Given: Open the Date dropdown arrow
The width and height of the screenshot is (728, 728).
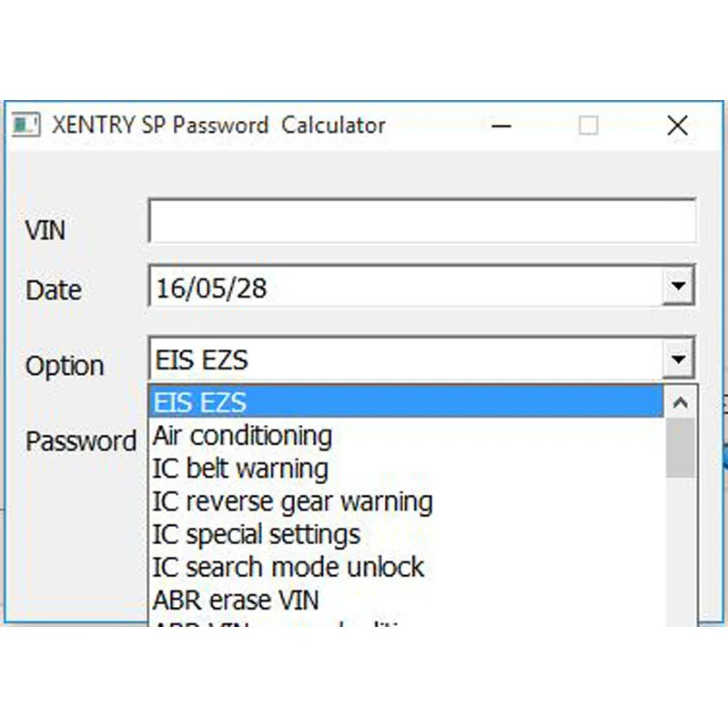Looking at the screenshot, I should tap(678, 286).
